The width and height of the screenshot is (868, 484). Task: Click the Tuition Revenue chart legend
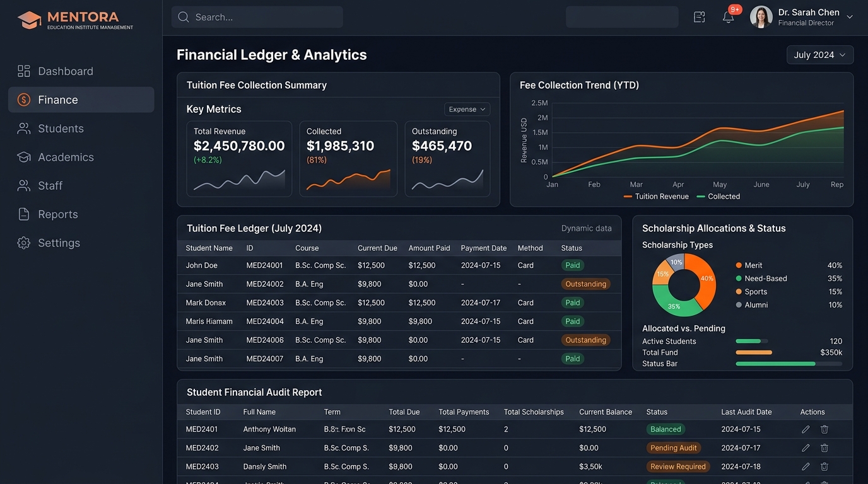click(656, 197)
